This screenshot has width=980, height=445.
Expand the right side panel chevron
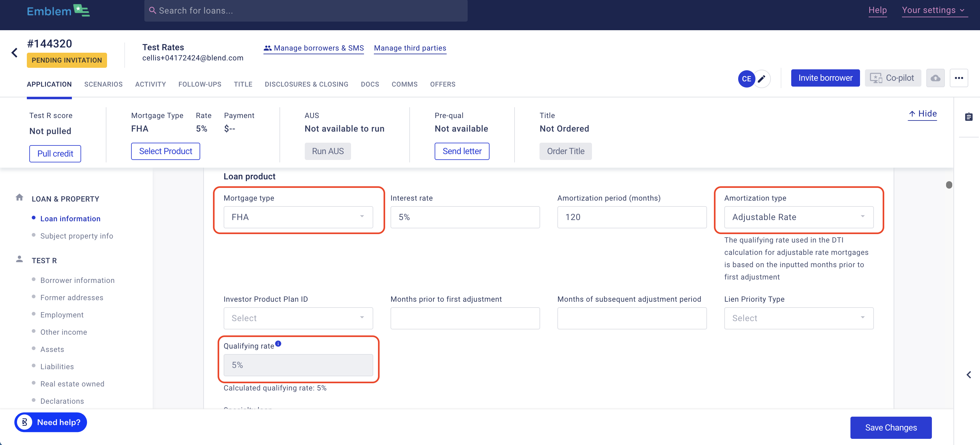click(x=969, y=375)
